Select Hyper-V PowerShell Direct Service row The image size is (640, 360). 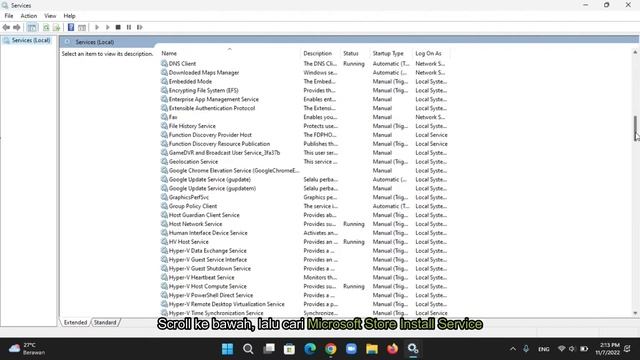304,296
